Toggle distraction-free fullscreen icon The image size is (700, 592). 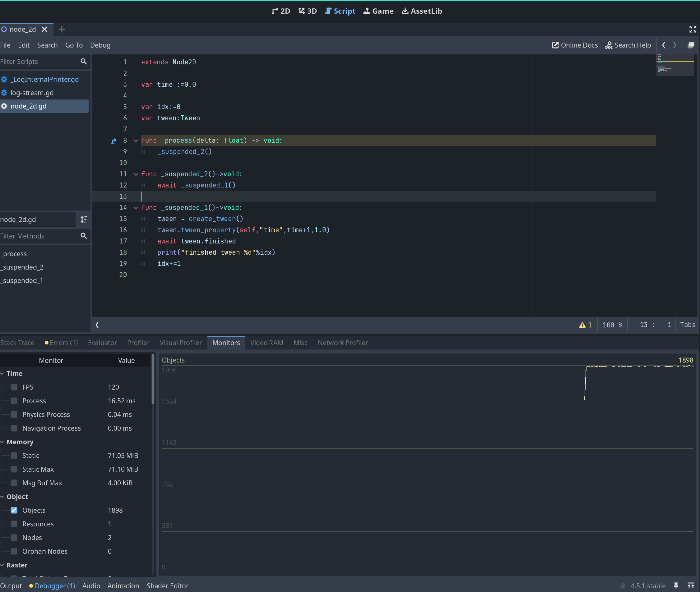[692, 29]
